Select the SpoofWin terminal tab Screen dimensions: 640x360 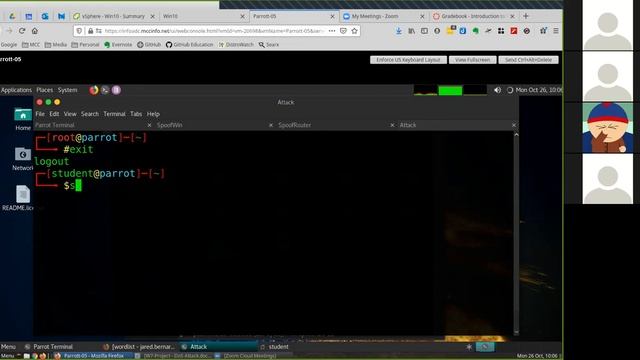click(x=170, y=125)
